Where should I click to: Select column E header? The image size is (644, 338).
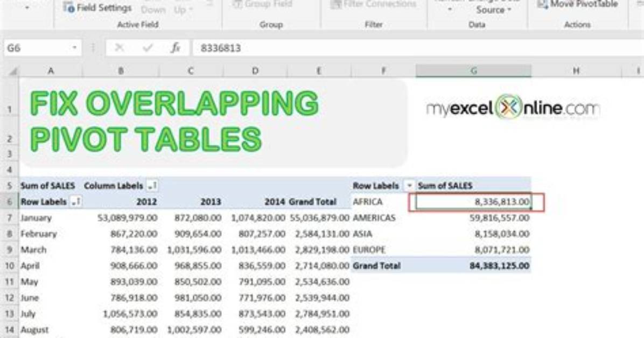click(x=319, y=71)
